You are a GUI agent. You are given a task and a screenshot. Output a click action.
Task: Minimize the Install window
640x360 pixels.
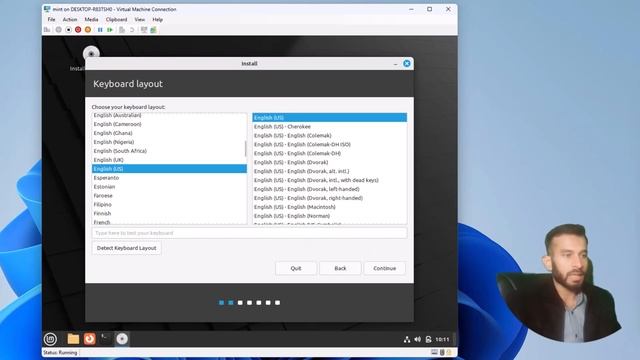[395, 64]
